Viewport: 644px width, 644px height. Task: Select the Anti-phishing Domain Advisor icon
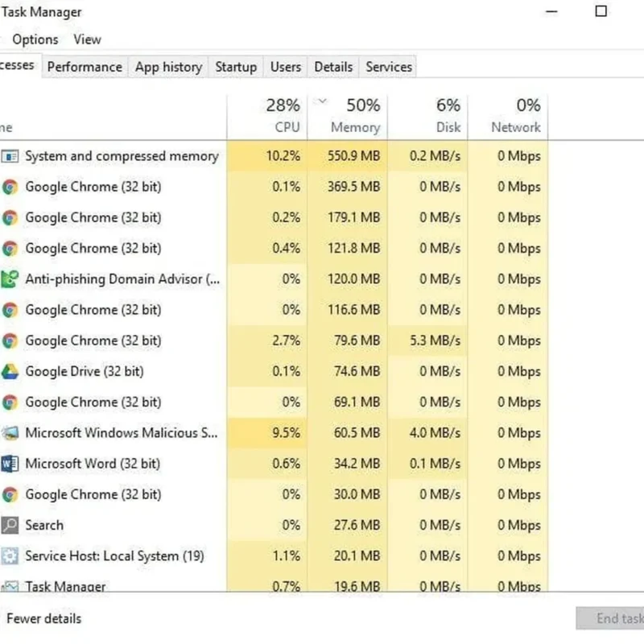click(10, 279)
